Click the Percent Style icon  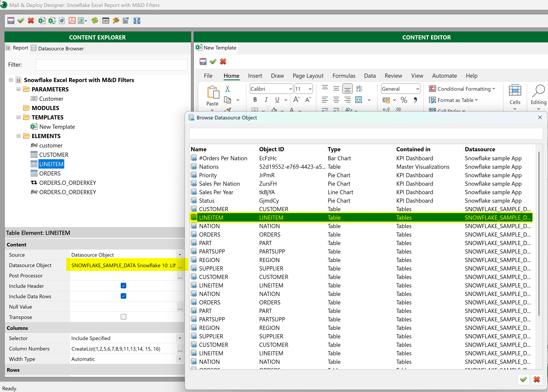click(x=404, y=100)
